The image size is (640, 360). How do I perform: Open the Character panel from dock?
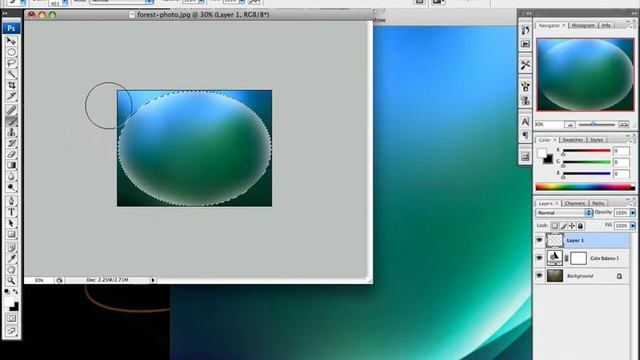tap(525, 122)
